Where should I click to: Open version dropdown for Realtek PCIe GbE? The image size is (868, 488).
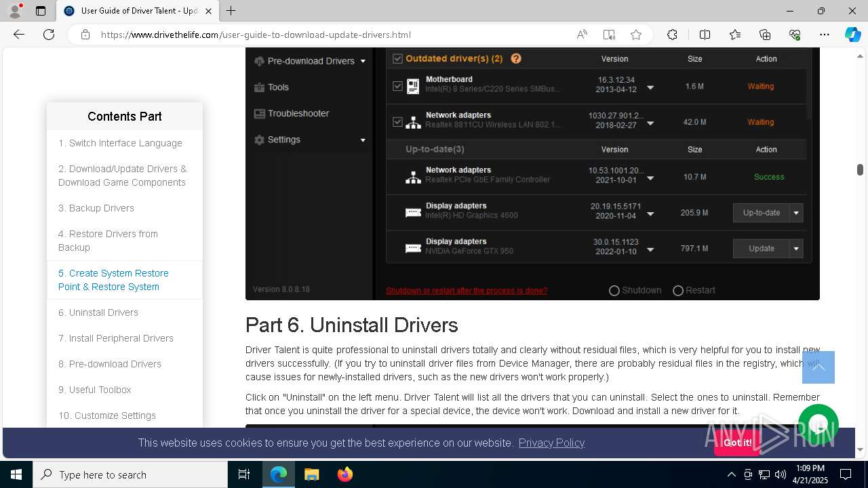pyautogui.click(x=650, y=178)
